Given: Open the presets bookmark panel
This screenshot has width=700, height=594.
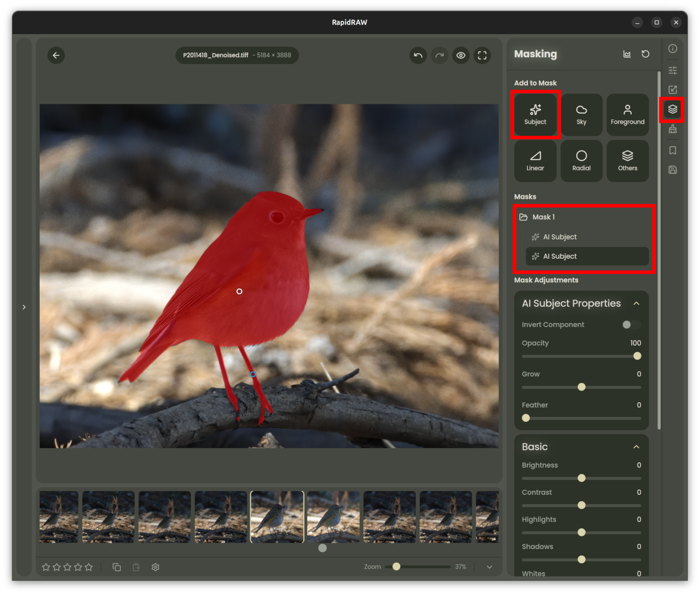Looking at the screenshot, I should click(x=673, y=150).
